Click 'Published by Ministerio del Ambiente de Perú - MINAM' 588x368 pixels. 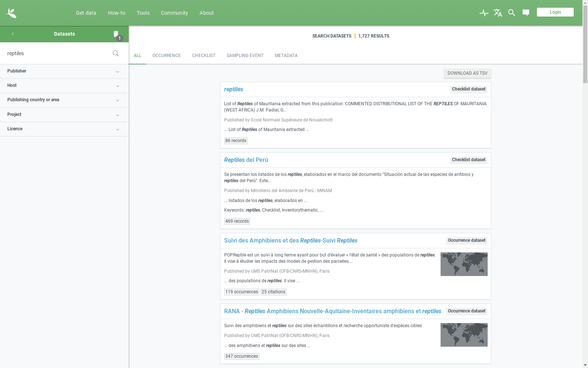click(278, 191)
